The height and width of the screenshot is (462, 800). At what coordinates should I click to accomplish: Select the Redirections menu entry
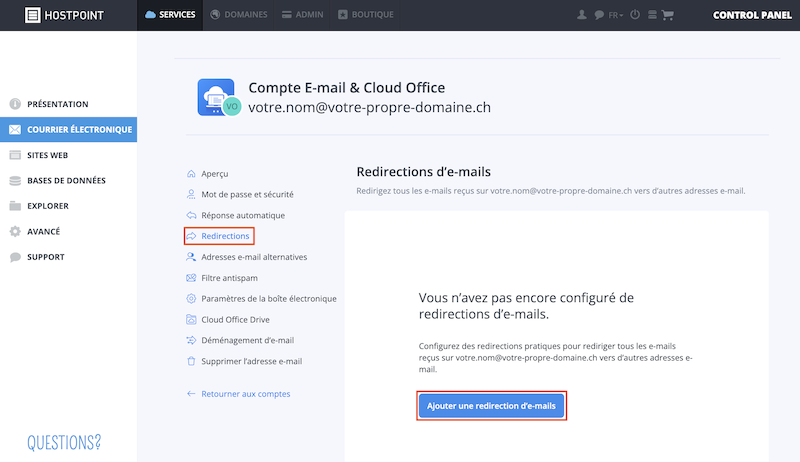[x=218, y=236]
